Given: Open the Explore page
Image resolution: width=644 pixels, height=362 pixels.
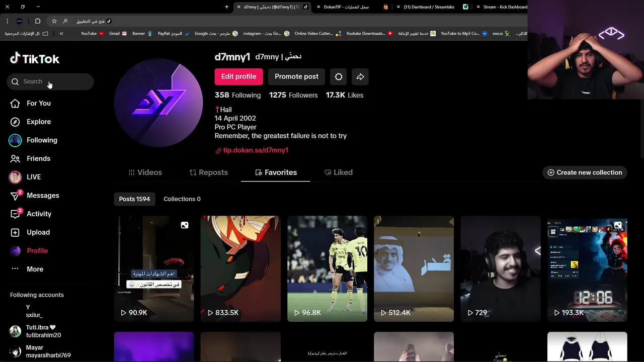Looking at the screenshot, I should click(x=31, y=122).
